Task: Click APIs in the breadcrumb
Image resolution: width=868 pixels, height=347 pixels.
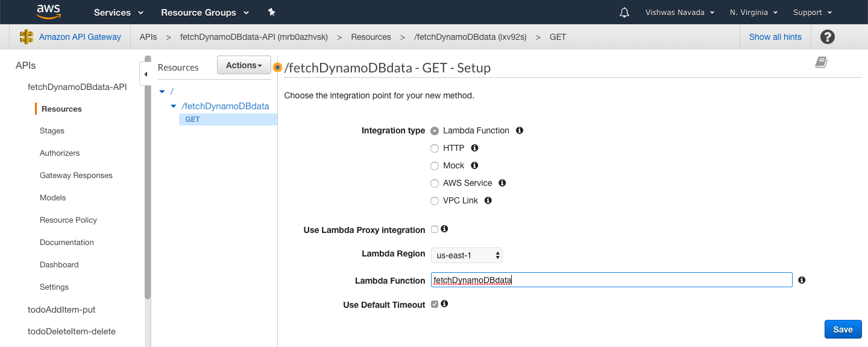Action: tap(148, 37)
